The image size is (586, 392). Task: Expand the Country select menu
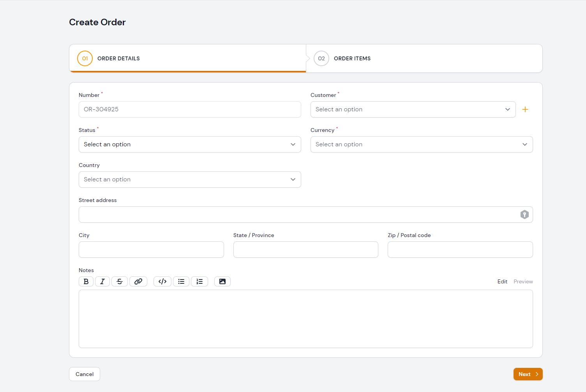point(190,179)
